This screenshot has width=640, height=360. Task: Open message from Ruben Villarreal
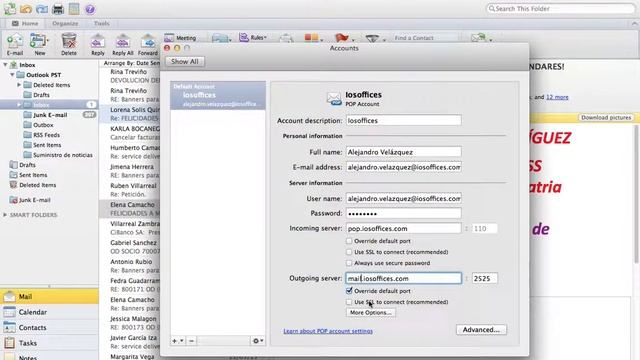pos(129,190)
